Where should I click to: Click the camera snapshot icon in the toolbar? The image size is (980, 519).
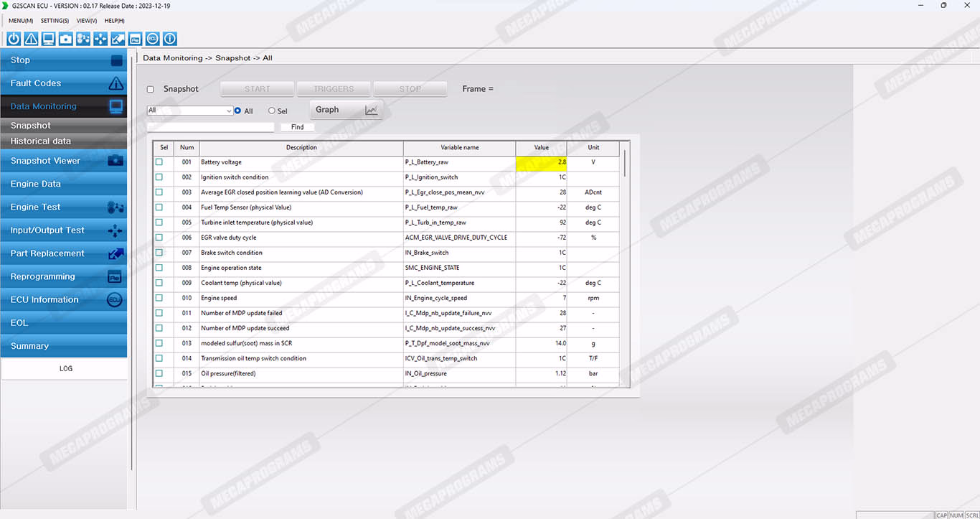[66, 39]
